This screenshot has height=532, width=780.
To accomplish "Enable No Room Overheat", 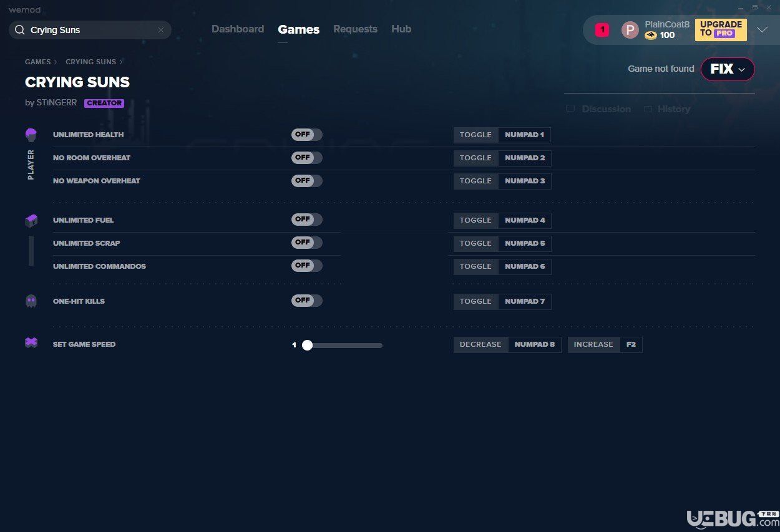I will tap(307, 158).
